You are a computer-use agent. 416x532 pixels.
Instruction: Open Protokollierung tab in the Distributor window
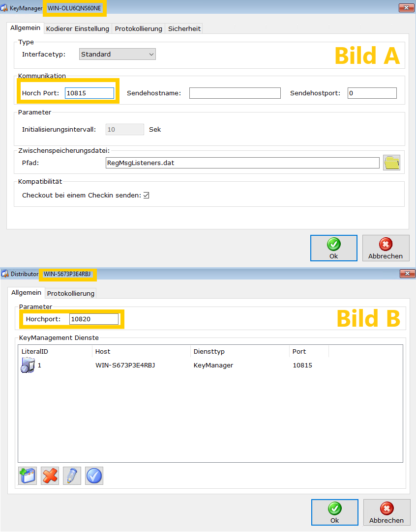(x=70, y=293)
